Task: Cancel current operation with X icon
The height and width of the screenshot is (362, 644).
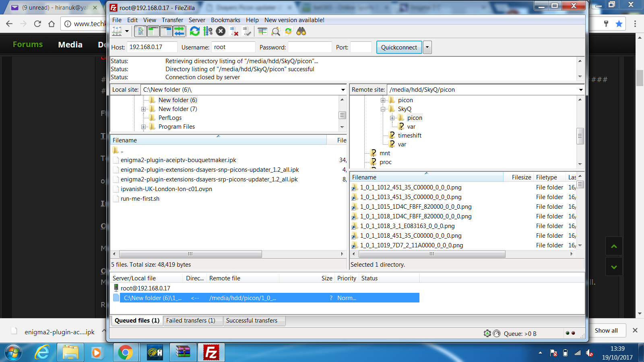Action: click(x=221, y=31)
